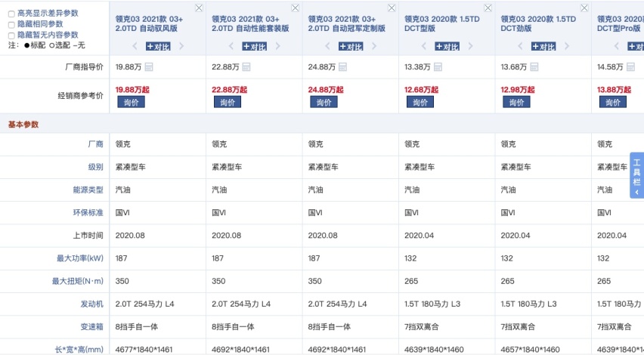Click calculator icon next to 19.88万 price
644x355 pixels.
pyautogui.click(x=149, y=67)
